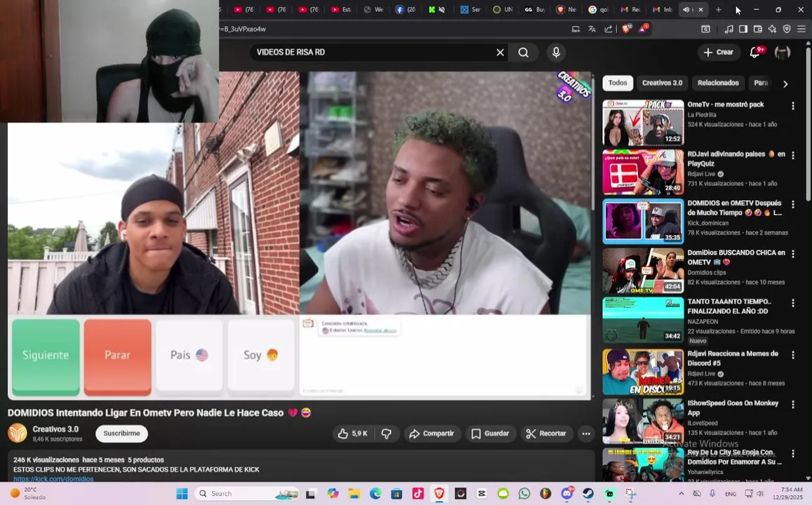
Task: Open the account avatar menu
Action: click(x=782, y=53)
